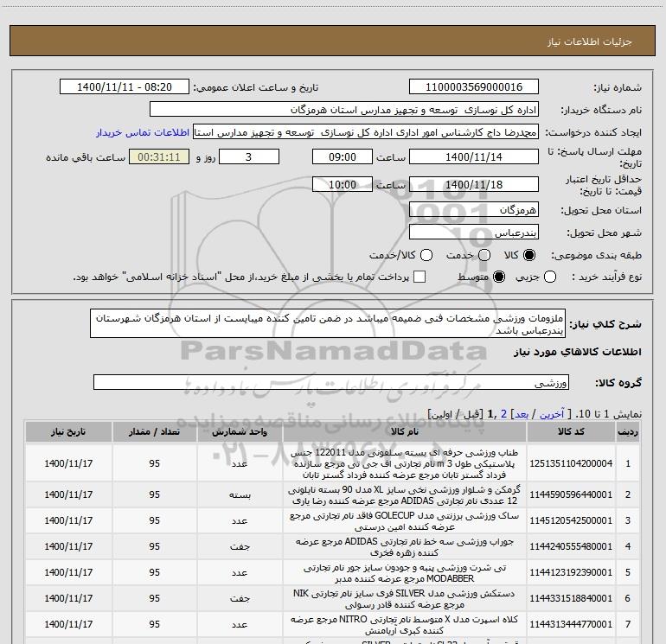Click item code 1144240555480001
This screenshot has width=666, height=644.
point(571,546)
